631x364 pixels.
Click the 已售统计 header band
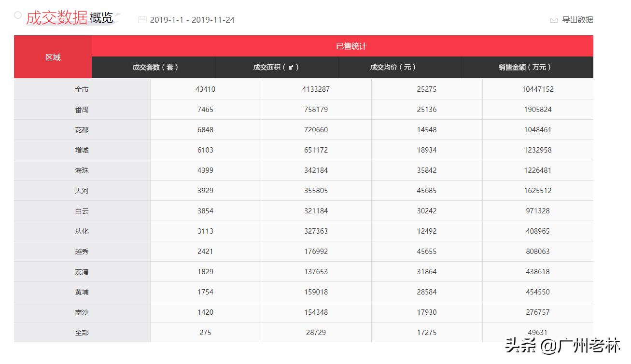[x=342, y=46]
